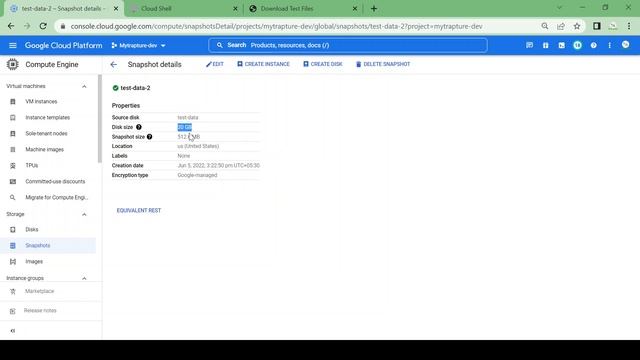Collapse the sidebar with the bottom chevron
640x360 pixels.
(13, 331)
